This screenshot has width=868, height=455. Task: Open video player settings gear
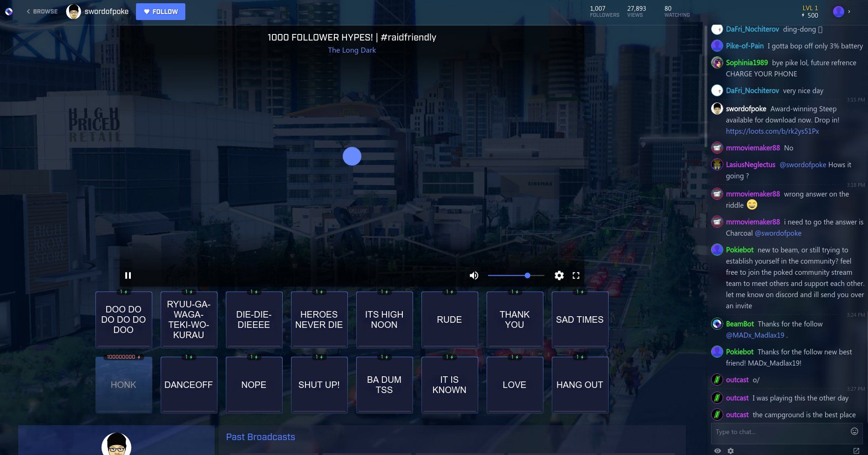[559, 275]
